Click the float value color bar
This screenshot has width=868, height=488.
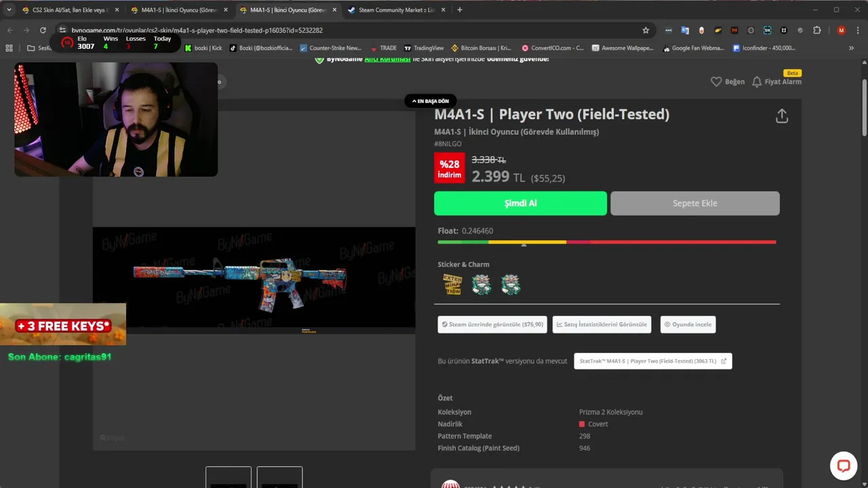click(x=607, y=242)
